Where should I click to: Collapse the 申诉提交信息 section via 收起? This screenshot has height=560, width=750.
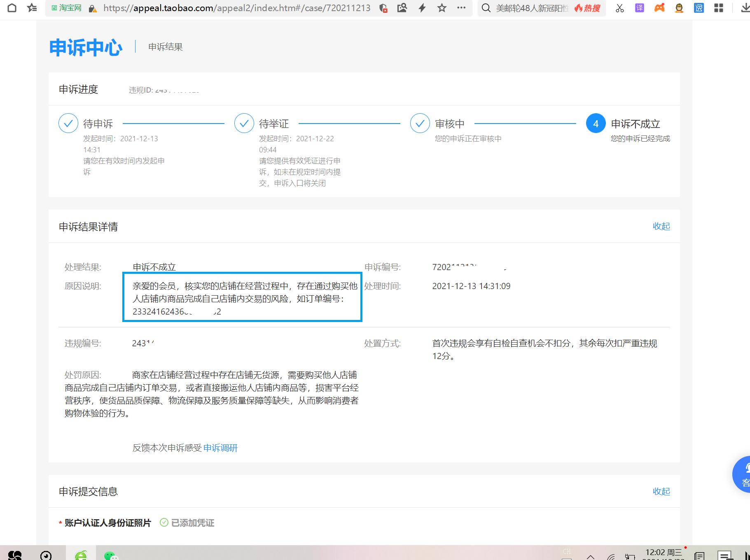pyautogui.click(x=661, y=491)
